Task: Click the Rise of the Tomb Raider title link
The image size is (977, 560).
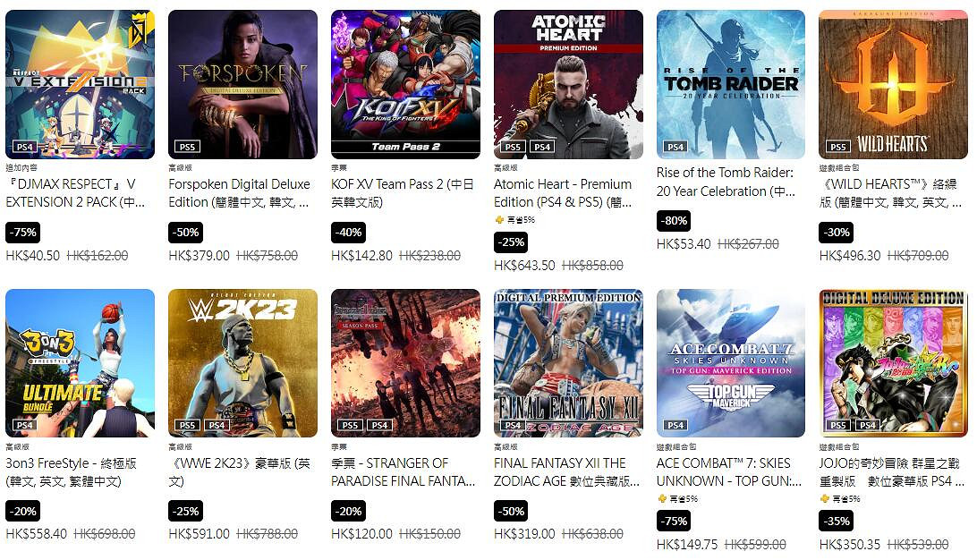Action: point(726,182)
